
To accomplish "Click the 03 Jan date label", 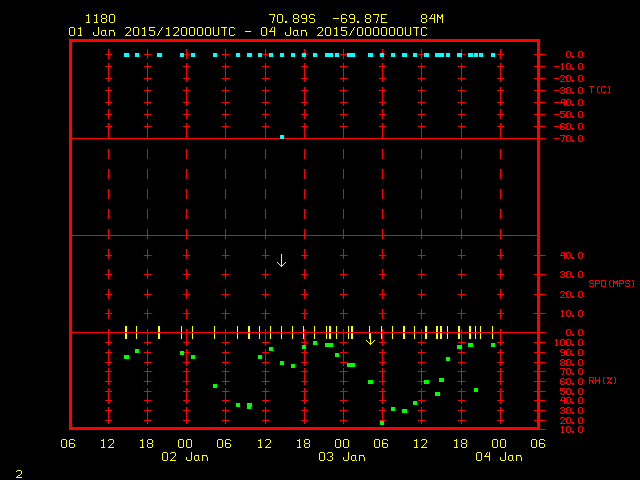I will point(341,457).
